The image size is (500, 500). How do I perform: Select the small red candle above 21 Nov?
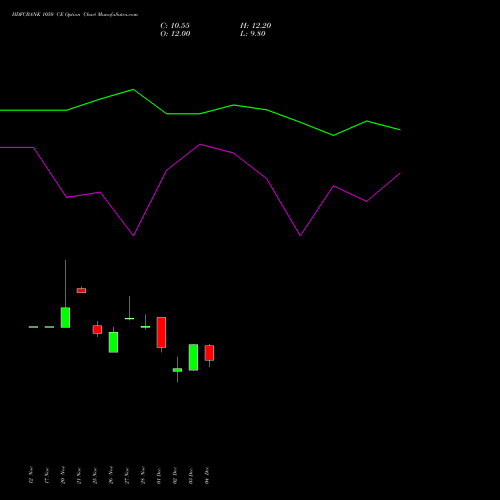pyautogui.click(x=81, y=290)
